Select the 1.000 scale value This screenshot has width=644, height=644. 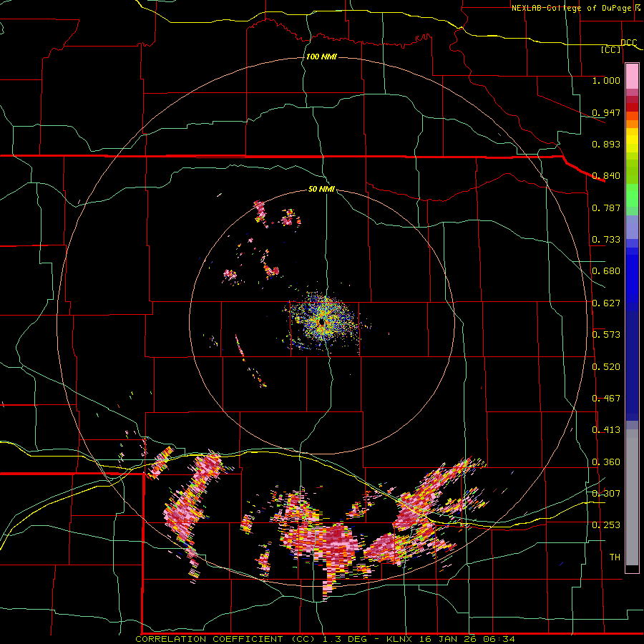[x=606, y=80]
